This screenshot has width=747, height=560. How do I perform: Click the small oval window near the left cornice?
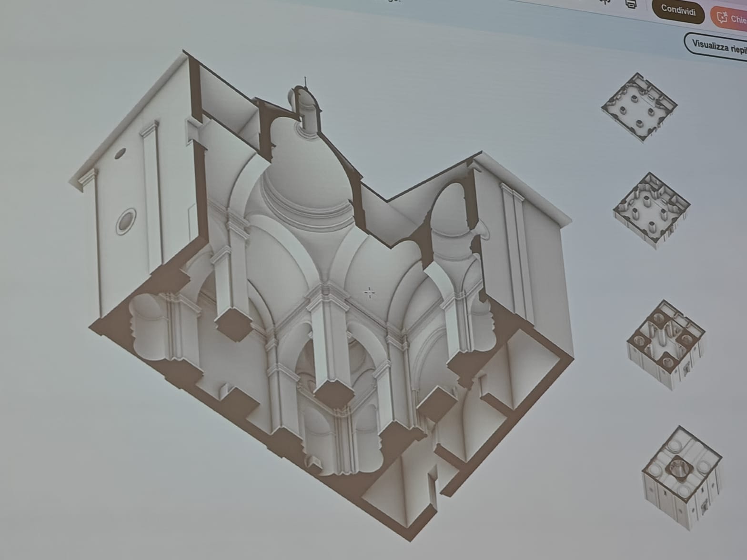coord(120,153)
